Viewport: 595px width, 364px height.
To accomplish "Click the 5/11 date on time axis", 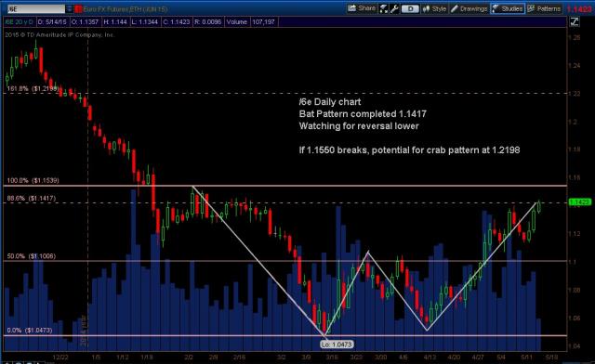I will (x=527, y=357).
